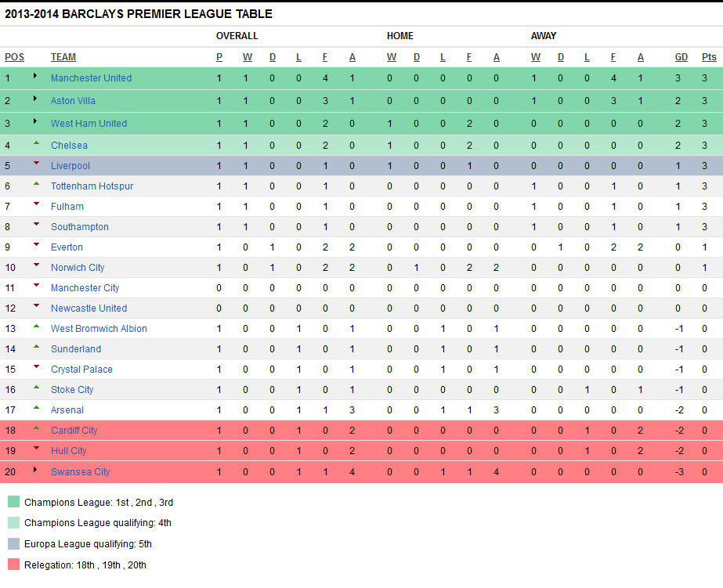Click the green up arrow beside Sunderland

tap(35, 347)
